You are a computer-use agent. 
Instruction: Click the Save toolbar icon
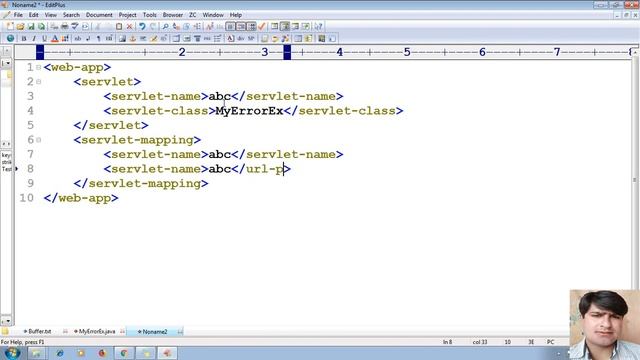coord(31,27)
